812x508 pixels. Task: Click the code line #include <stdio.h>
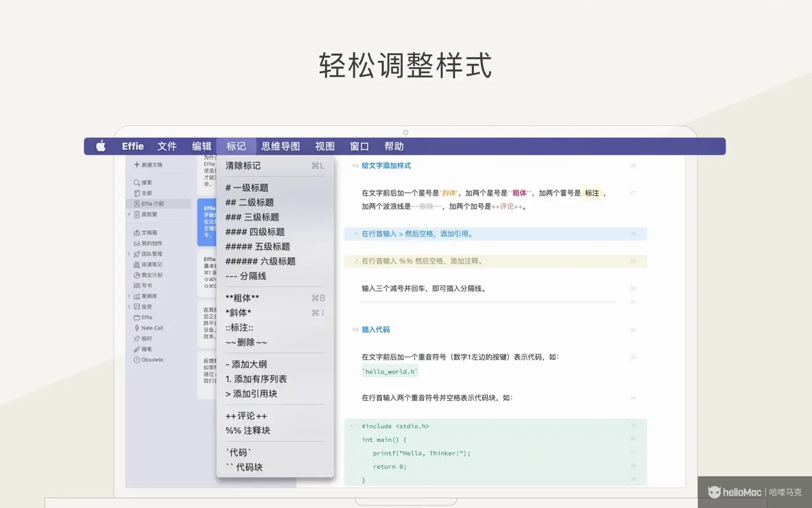395,426
